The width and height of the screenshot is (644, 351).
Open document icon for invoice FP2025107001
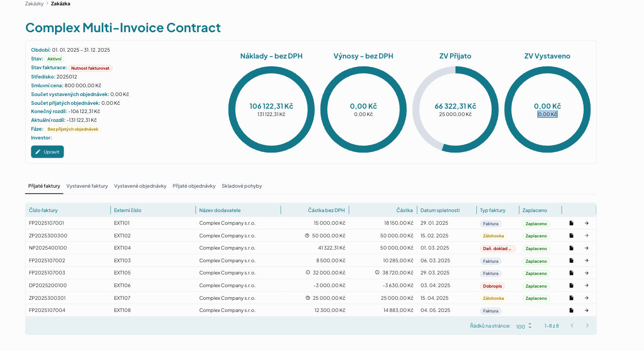pyautogui.click(x=571, y=223)
